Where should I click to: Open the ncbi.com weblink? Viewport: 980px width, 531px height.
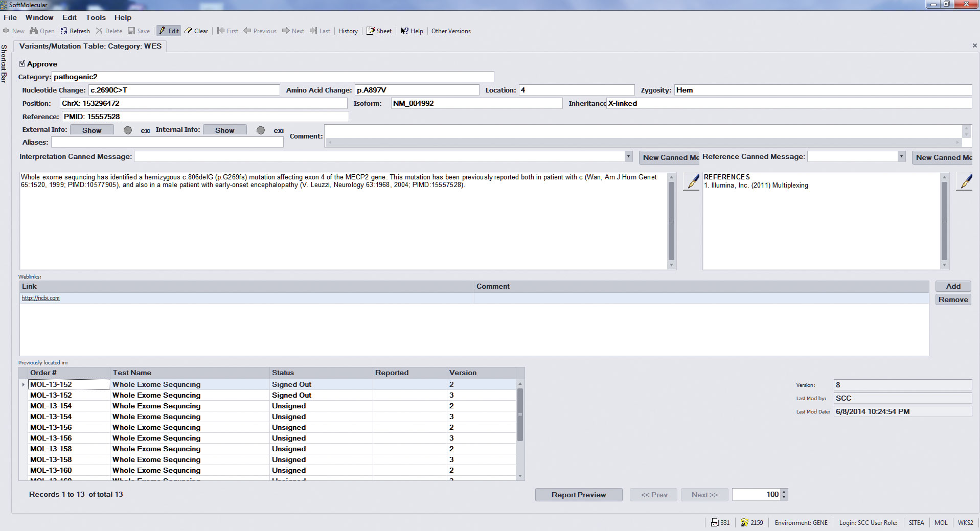click(x=40, y=298)
